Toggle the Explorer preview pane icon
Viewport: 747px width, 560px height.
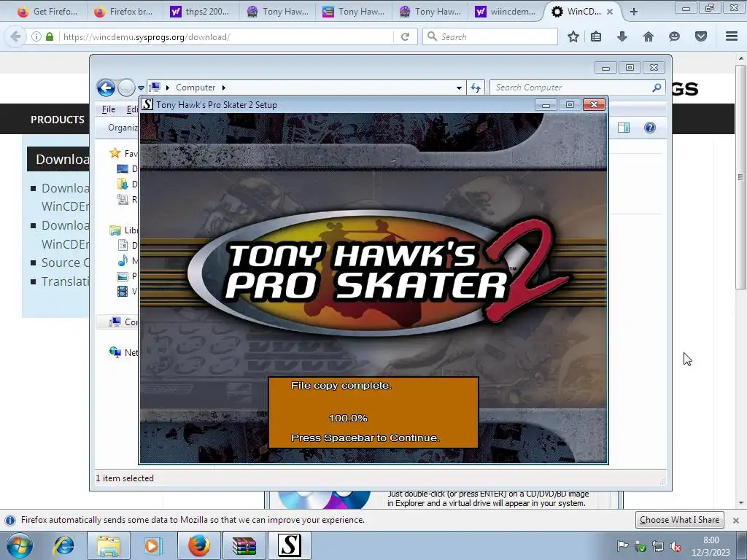click(624, 128)
